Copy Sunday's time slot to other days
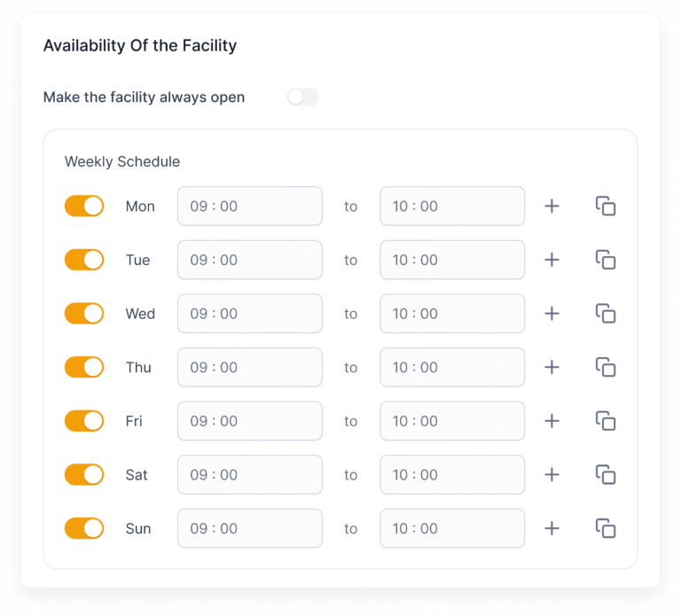 tap(606, 529)
